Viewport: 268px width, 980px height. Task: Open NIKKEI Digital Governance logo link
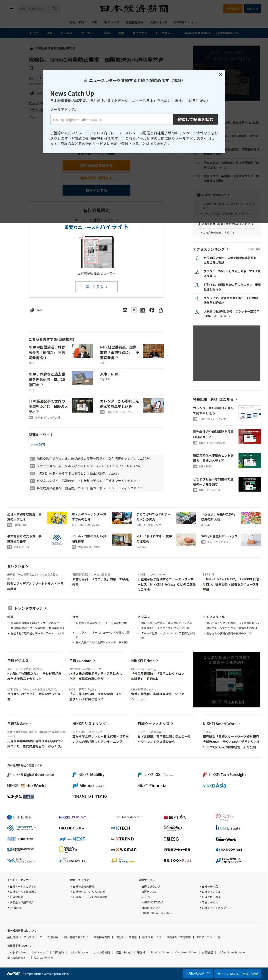pyautogui.click(x=31, y=775)
